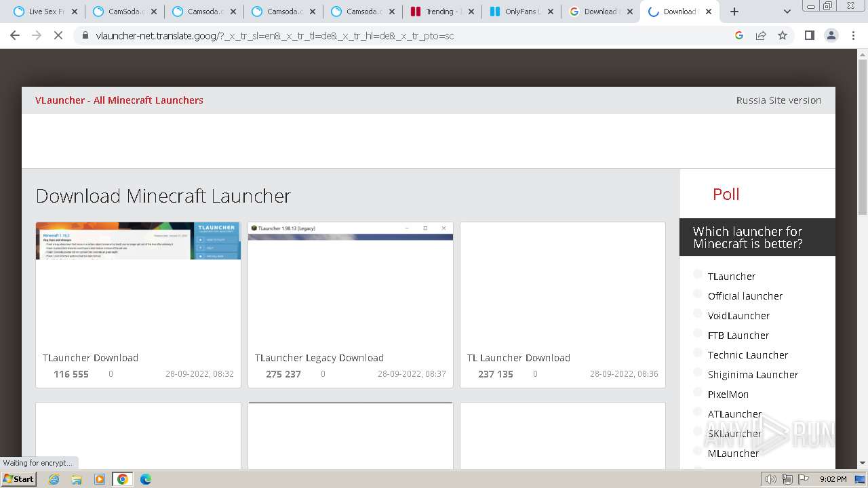This screenshot has width=868, height=488.
Task: Open VLauncher - All Minecraft Launchers link
Action: [119, 100]
